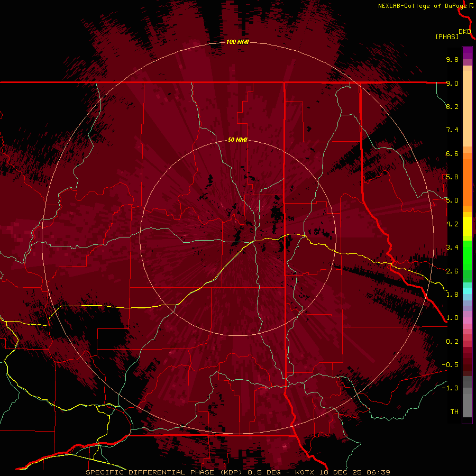
Task: Click the NEXLAB-College of DuPage credit text
Action: coord(422,6)
